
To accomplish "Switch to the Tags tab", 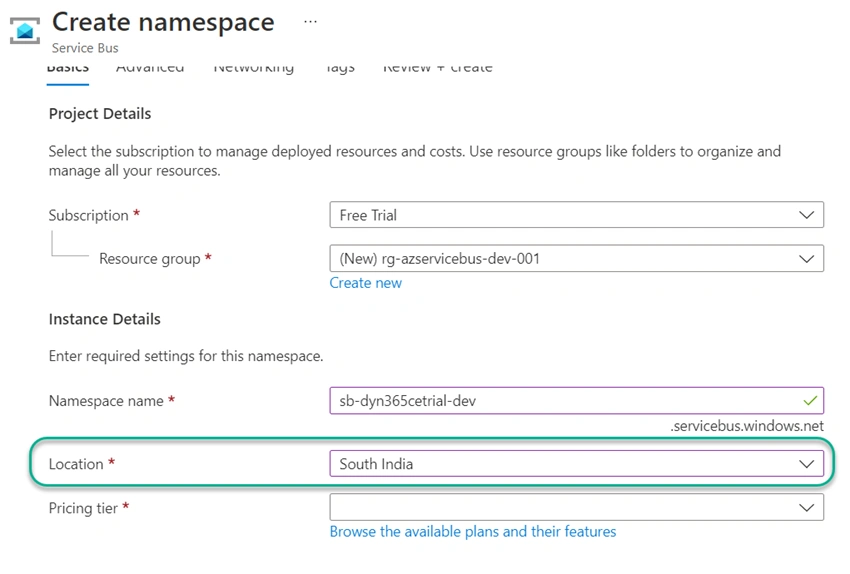I will (340, 68).
